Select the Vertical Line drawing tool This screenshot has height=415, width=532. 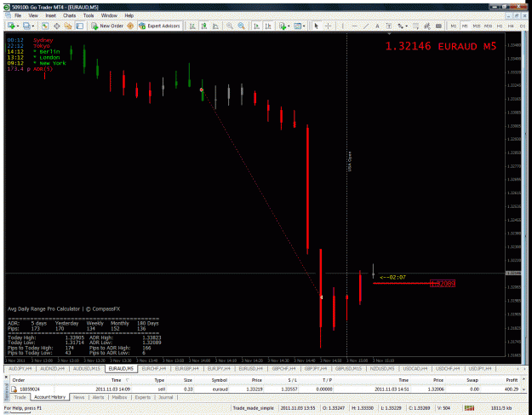point(343,26)
